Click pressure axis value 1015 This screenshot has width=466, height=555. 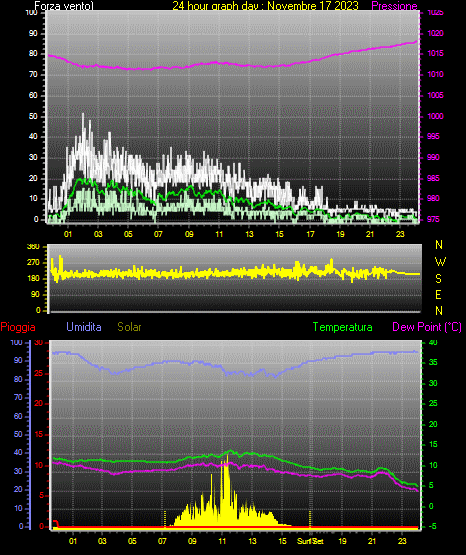(435, 53)
